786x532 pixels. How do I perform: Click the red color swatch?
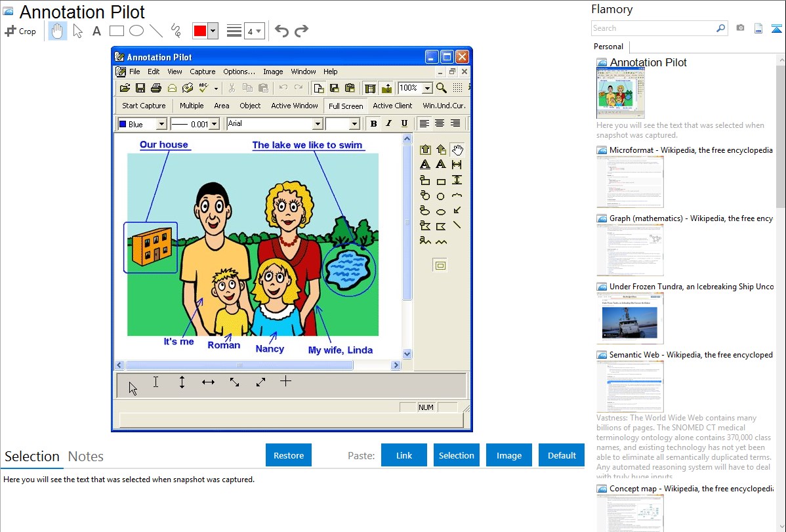coord(200,31)
